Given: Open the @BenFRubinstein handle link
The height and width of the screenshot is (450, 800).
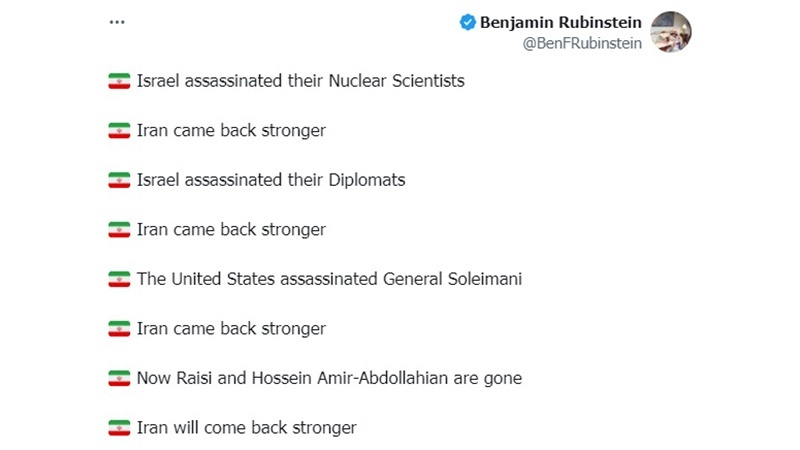Looking at the screenshot, I should (582, 43).
